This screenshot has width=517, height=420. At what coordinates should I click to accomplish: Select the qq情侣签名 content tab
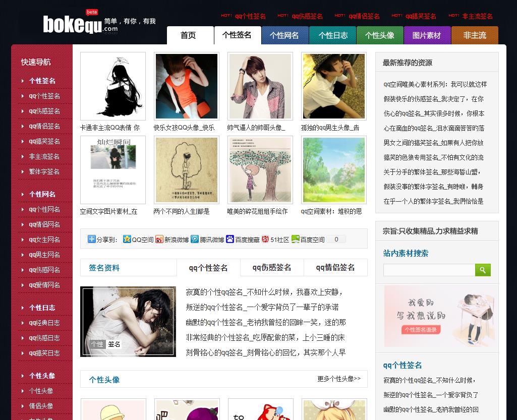pos(335,268)
